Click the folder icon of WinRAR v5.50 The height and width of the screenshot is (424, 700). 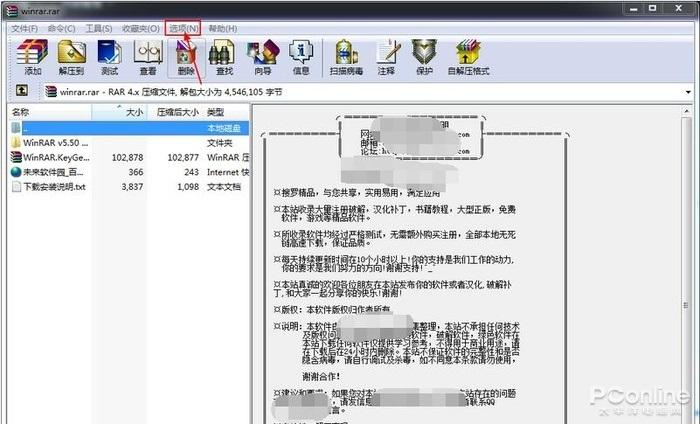tap(16, 142)
